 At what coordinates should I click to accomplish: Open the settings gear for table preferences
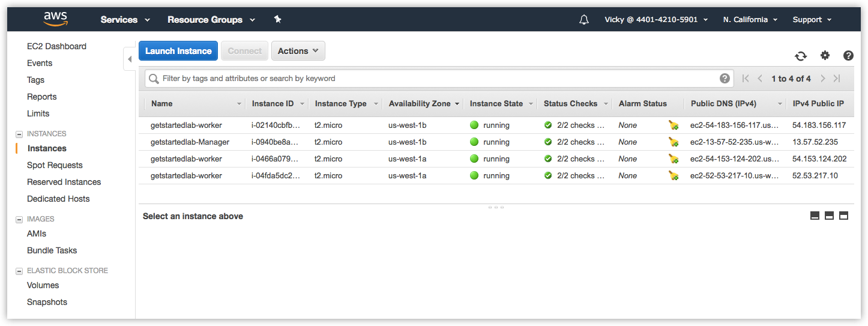click(825, 55)
